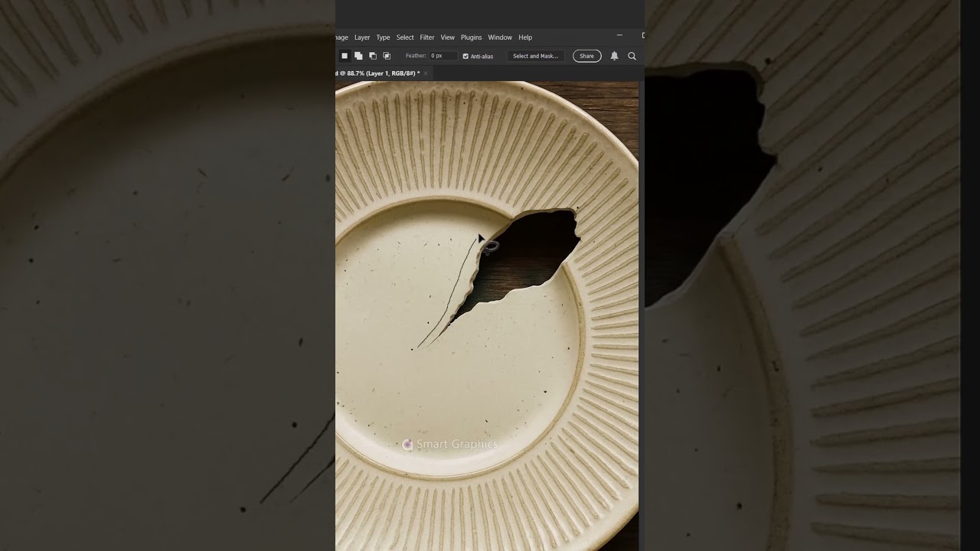
Task: Toggle the Anti-alias checkbox
Action: click(x=465, y=56)
